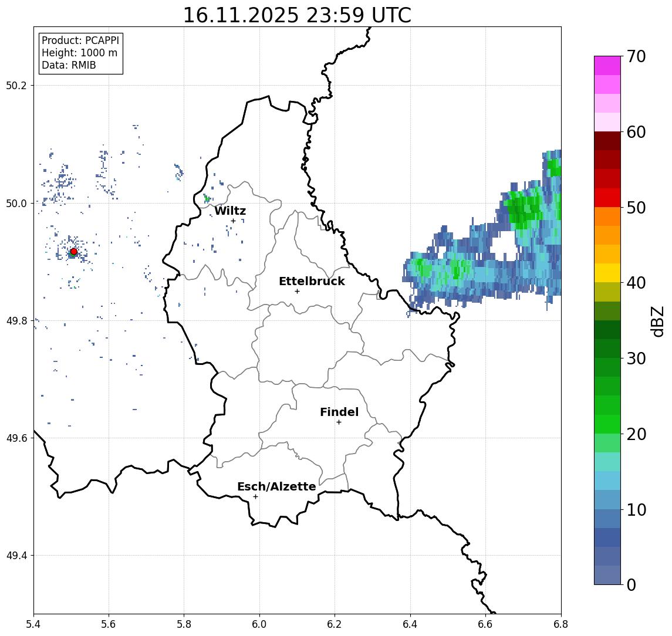The width and height of the screenshot is (672, 636).
Task: Click the 'Height: 1000 m' text
Action: tap(79, 53)
